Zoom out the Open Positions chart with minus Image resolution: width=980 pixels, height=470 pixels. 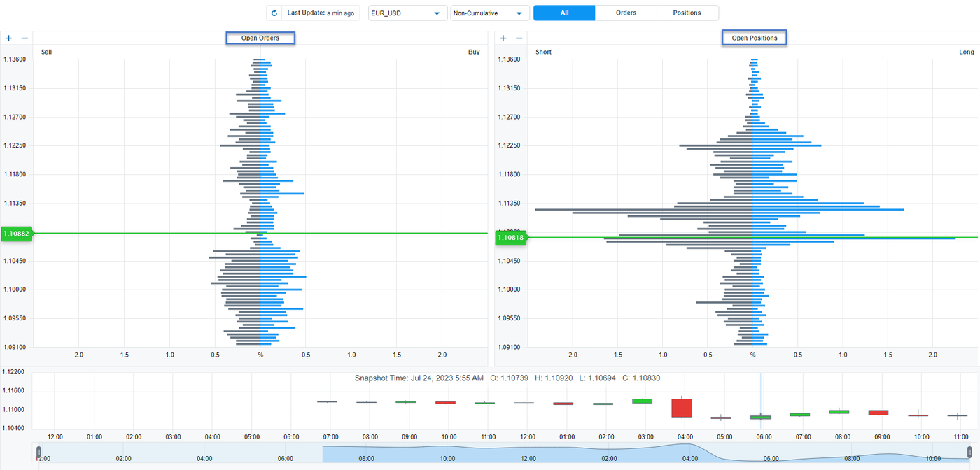click(519, 38)
